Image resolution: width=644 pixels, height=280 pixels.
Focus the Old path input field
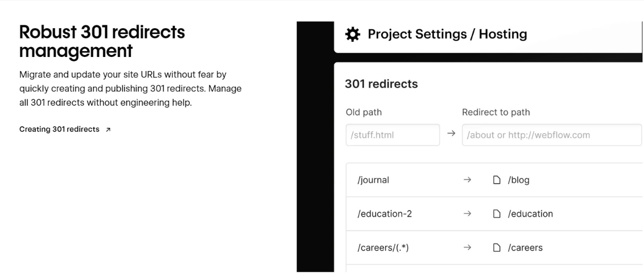(392, 135)
